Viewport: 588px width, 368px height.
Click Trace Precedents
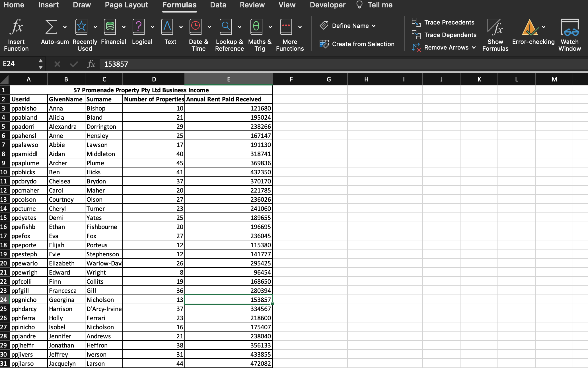click(449, 23)
